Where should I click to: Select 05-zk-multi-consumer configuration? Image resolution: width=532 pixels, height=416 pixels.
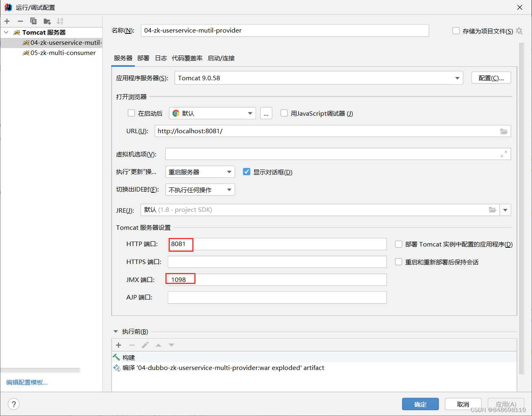point(51,53)
